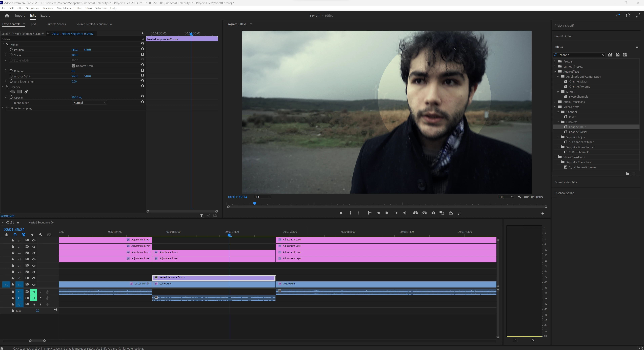Toggle timeline snapping magnet icon
The image size is (644, 350).
15,235
